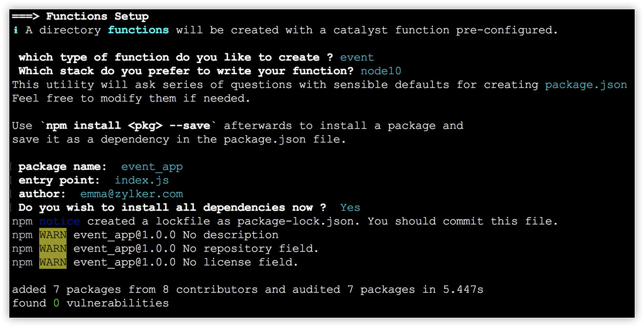Click the info 'i' icon before the directory message

[16, 30]
